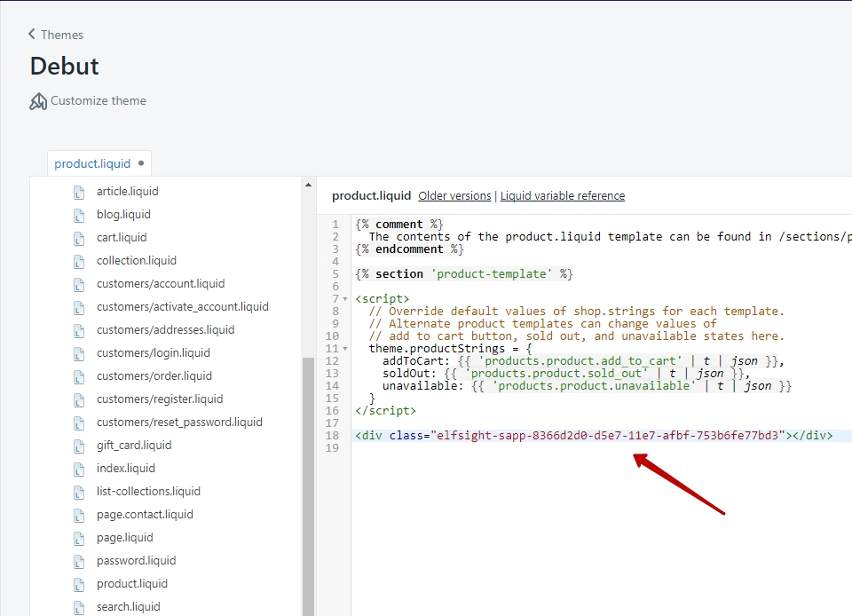This screenshot has width=852, height=616.
Task: Open Older versions link
Action: 454,195
